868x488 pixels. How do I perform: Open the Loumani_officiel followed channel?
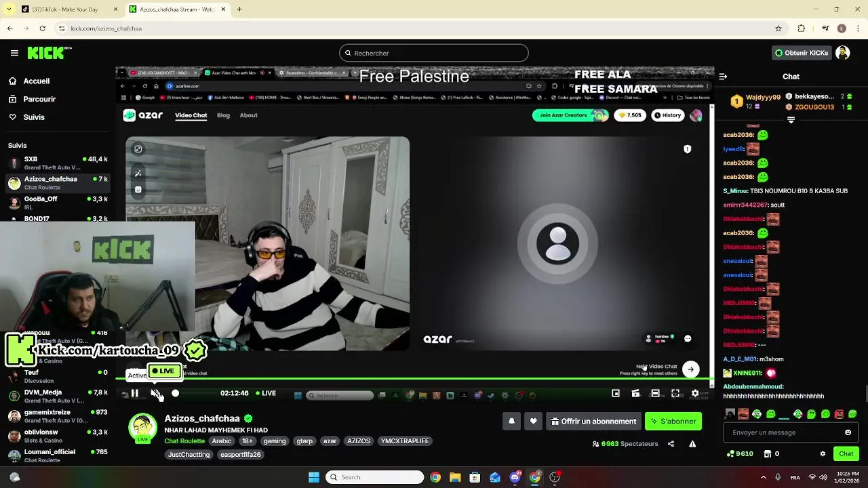(x=57, y=455)
